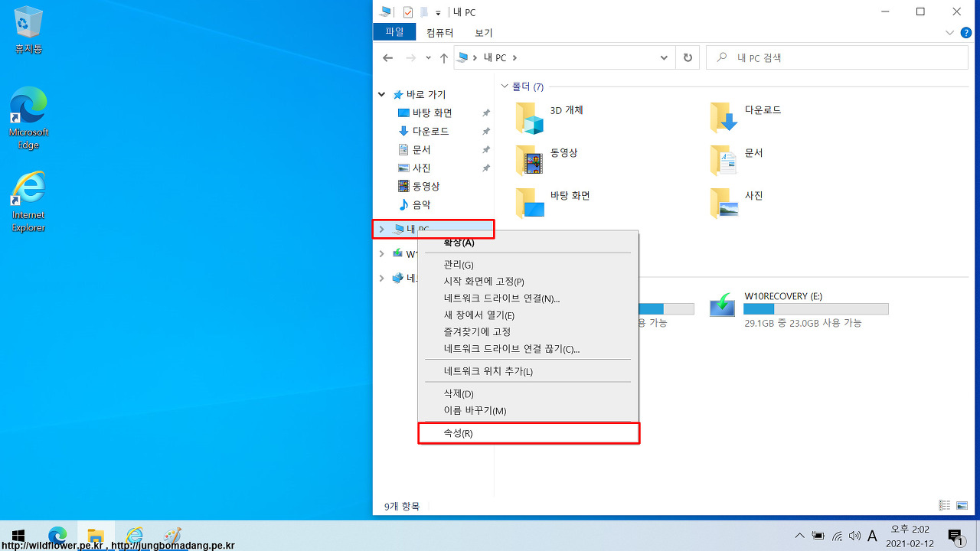
Task: Open the address bar history dropdown
Action: point(664,58)
